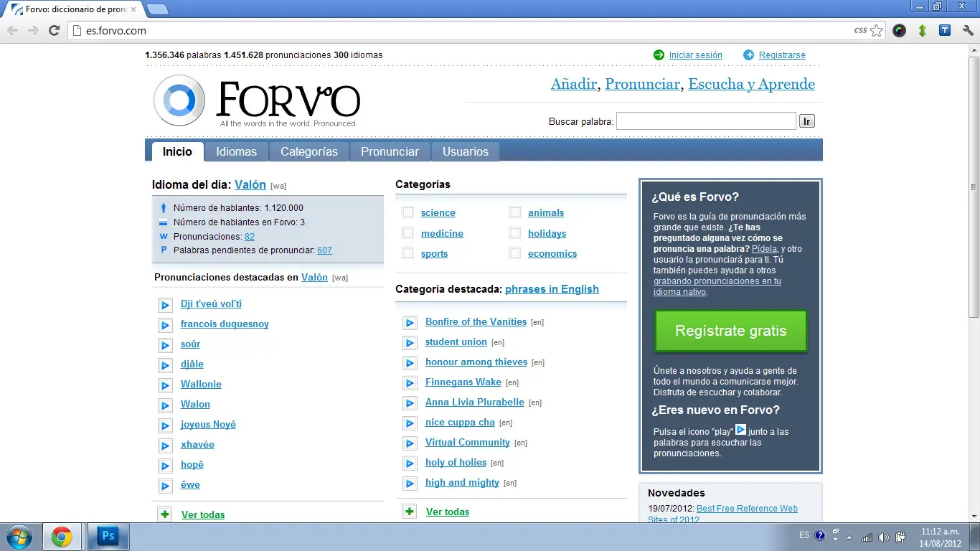Open the Idiomas tab
The width and height of the screenshot is (980, 551).
pyautogui.click(x=236, y=151)
